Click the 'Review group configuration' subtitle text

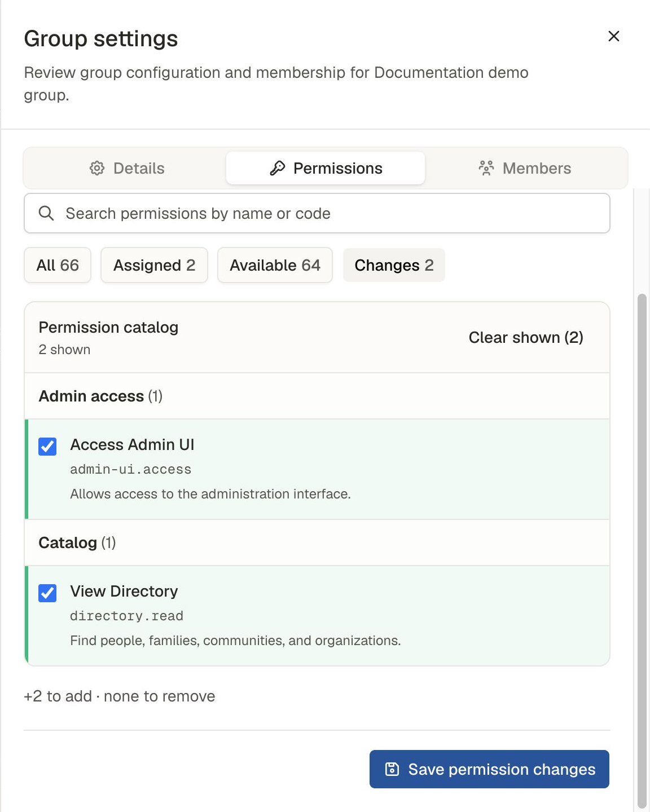coord(276,83)
